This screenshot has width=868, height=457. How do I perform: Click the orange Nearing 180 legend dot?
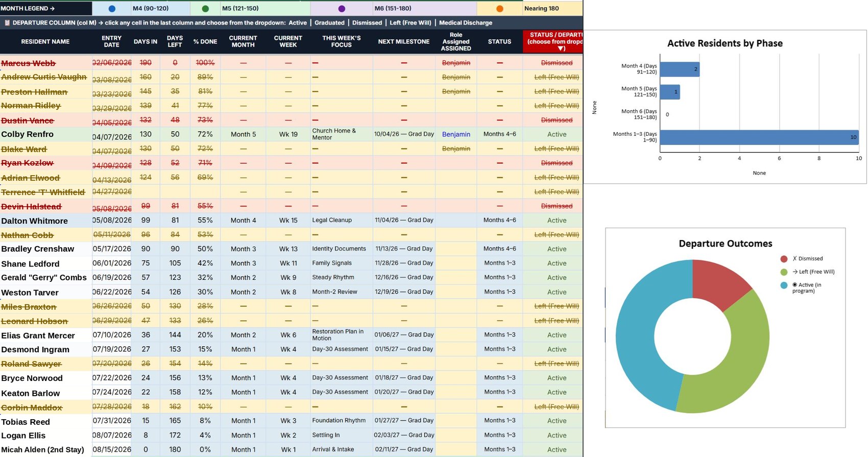click(500, 9)
